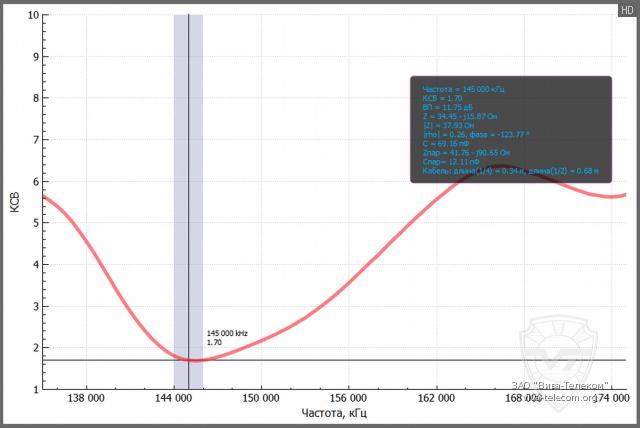Screen dimensions: 640x428
Task: Click the 'Cпар = 12.11 пФ' tooltip line
Action: 451,162
